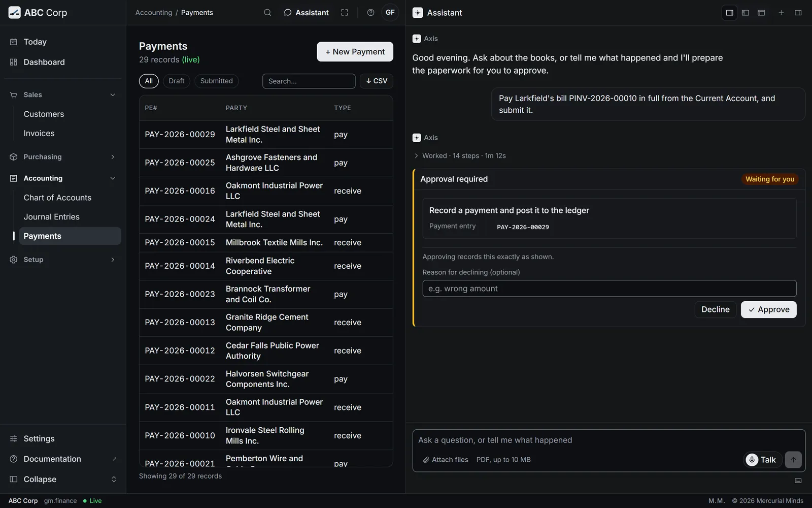Screen dimensions: 812x508
Task: Open the GF user avatar menu
Action: point(390,13)
